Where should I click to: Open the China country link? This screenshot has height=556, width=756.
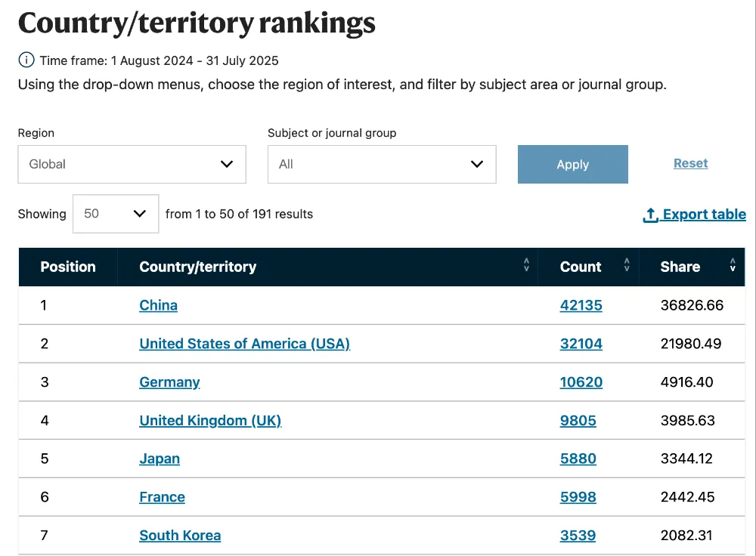point(158,305)
